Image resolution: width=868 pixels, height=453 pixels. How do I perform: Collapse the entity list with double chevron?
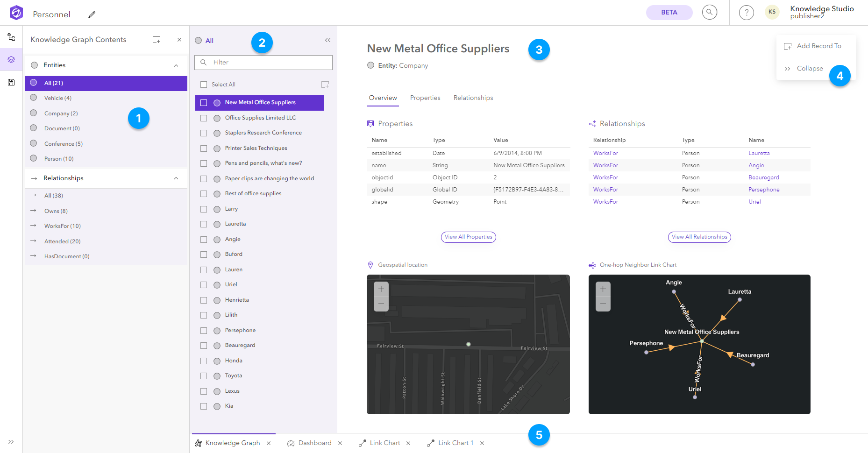(x=327, y=40)
